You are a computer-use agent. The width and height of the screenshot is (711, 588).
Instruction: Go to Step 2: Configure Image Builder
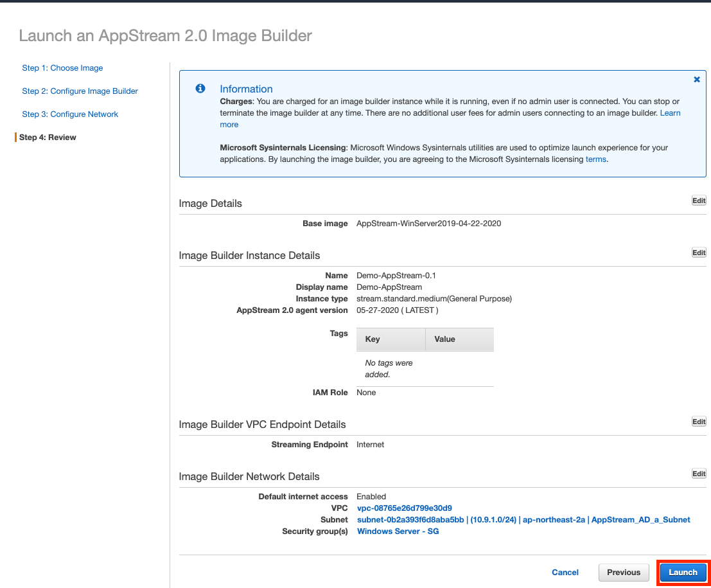(x=80, y=91)
